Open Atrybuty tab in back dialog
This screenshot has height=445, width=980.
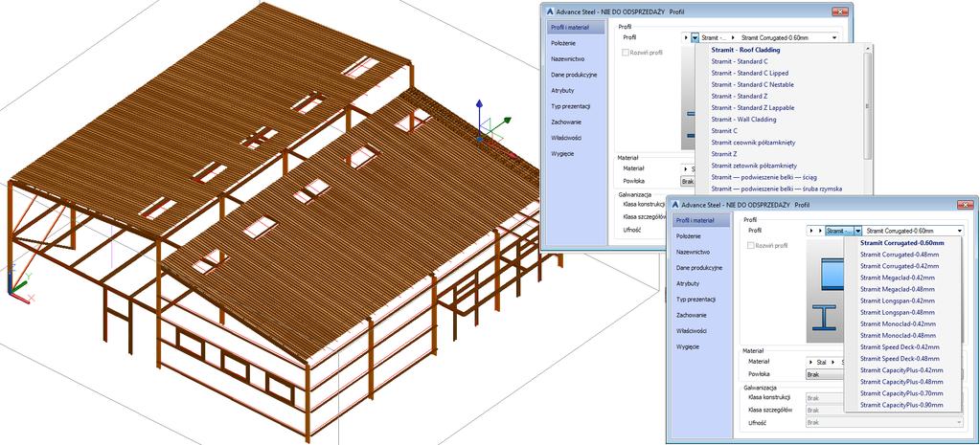point(562,91)
